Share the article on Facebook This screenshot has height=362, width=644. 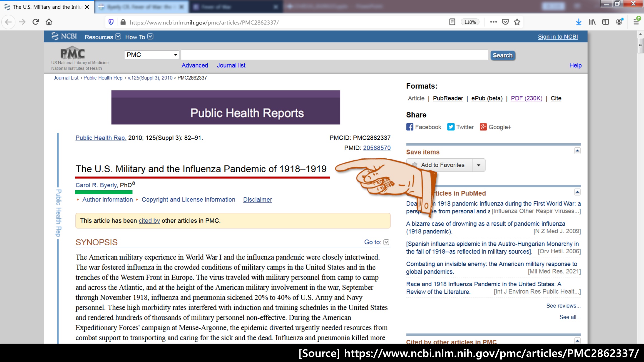click(x=423, y=127)
